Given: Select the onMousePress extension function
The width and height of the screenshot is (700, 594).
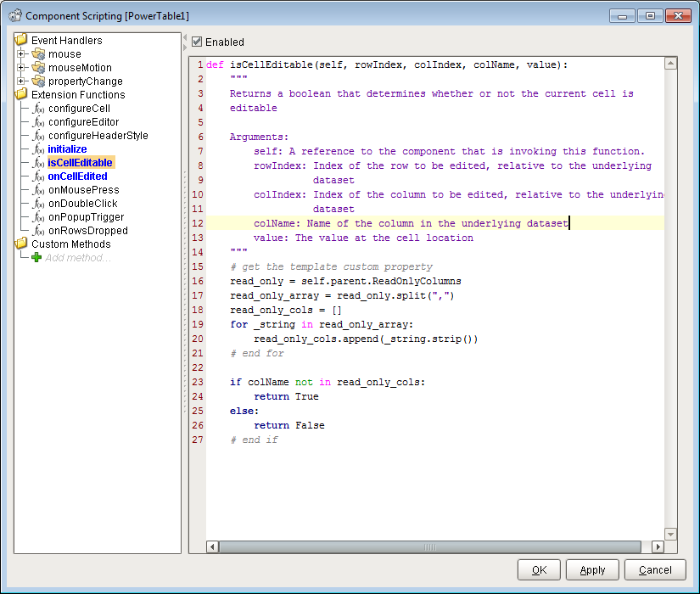Looking at the screenshot, I should tap(83, 190).
